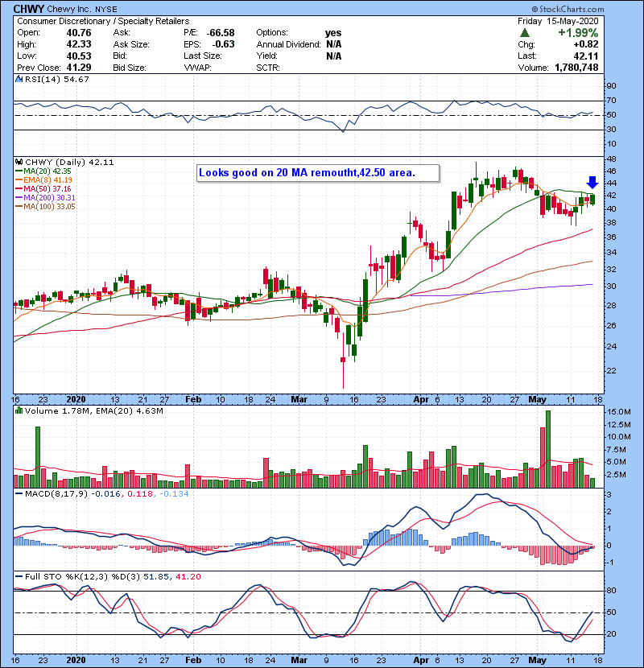Click the "MA(20) 42.35" legend entry

pyautogui.click(x=43, y=171)
